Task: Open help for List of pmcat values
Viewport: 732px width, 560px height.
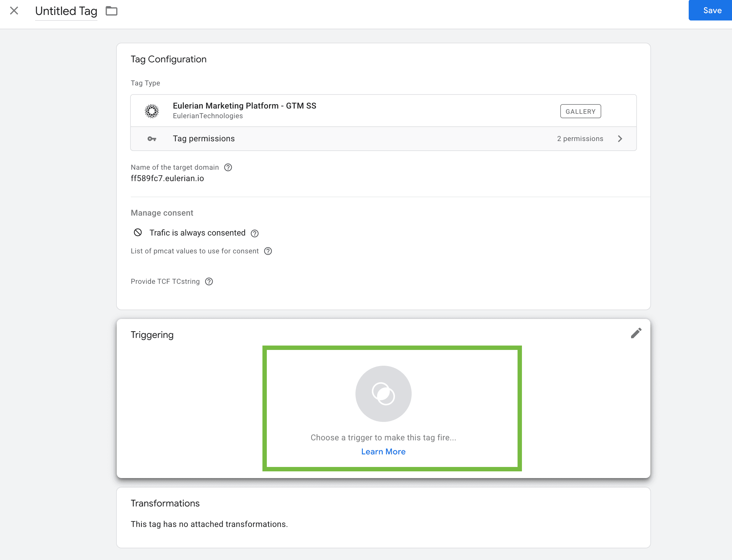Action: pyautogui.click(x=268, y=251)
